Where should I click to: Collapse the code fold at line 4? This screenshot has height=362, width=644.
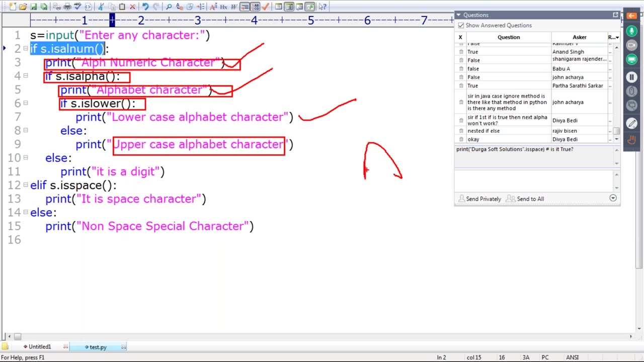point(26,75)
